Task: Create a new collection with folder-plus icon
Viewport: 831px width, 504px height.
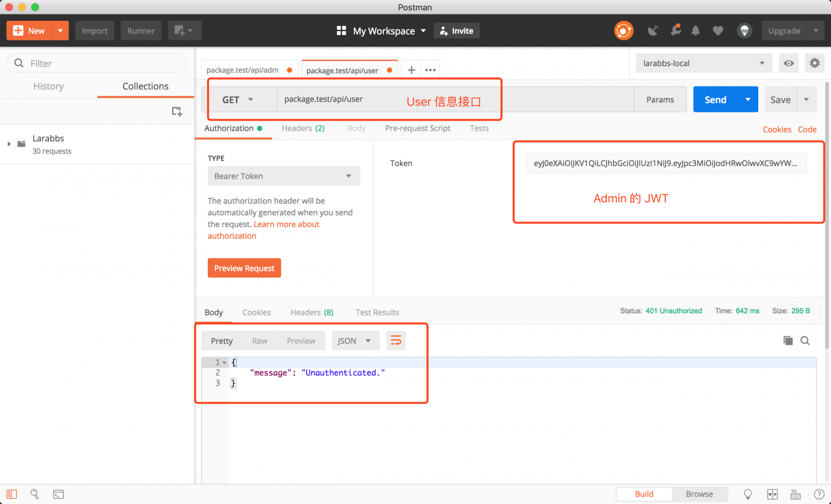Action: click(x=177, y=111)
